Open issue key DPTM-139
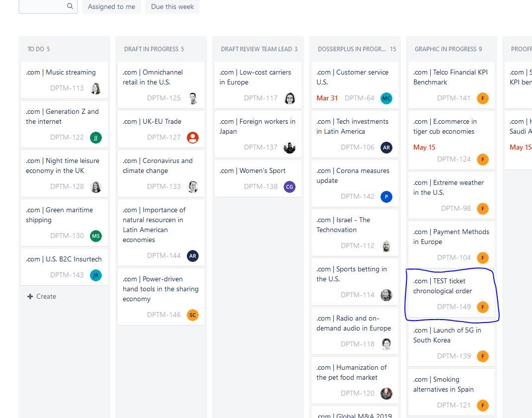Viewport: 532px width, 418px height. [454, 356]
